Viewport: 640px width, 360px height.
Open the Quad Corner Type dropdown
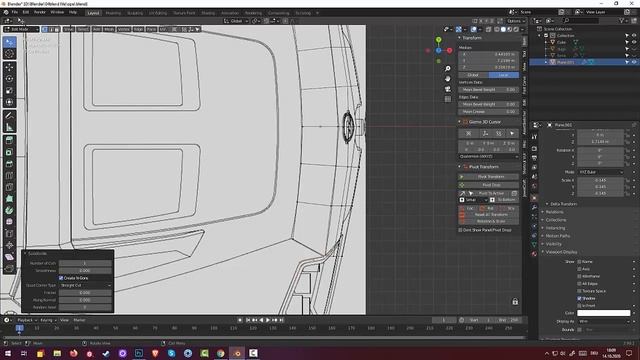pyautogui.click(x=85, y=285)
